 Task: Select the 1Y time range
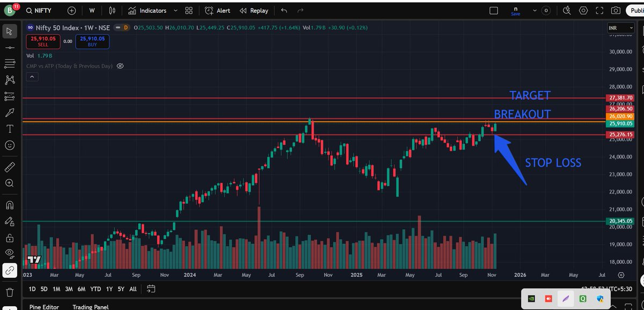[x=109, y=289]
